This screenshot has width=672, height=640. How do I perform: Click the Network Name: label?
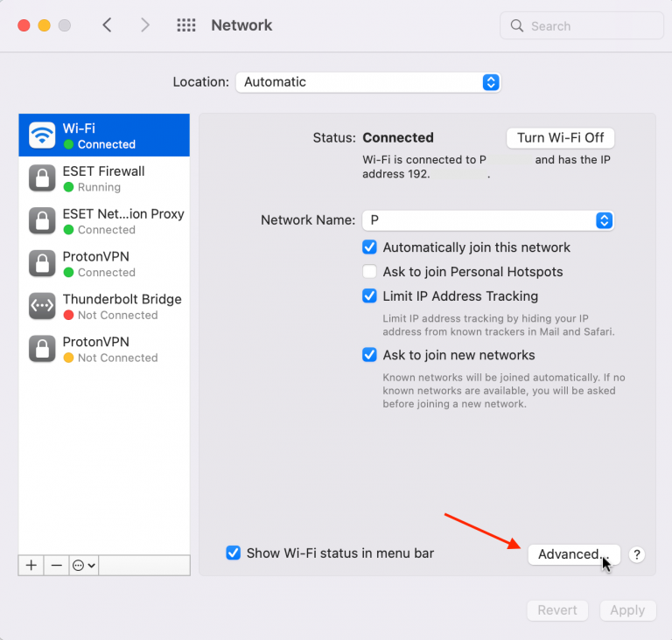pyautogui.click(x=308, y=220)
